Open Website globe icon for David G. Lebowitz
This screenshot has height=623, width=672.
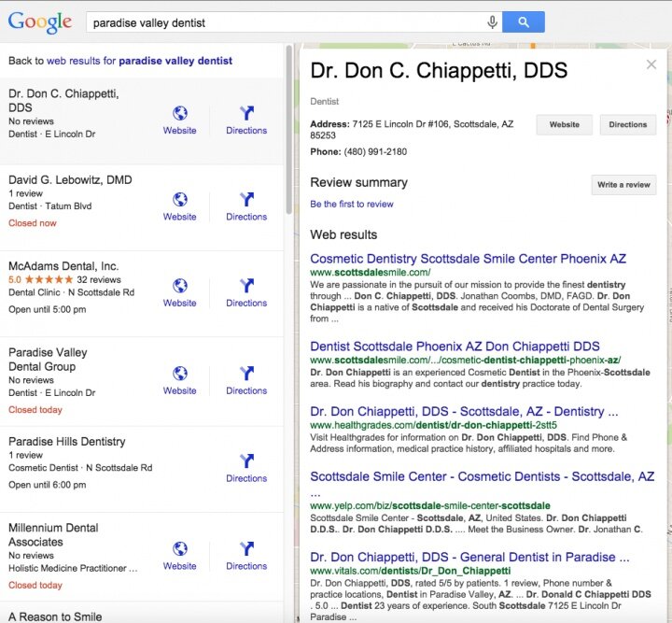[x=180, y=199]
